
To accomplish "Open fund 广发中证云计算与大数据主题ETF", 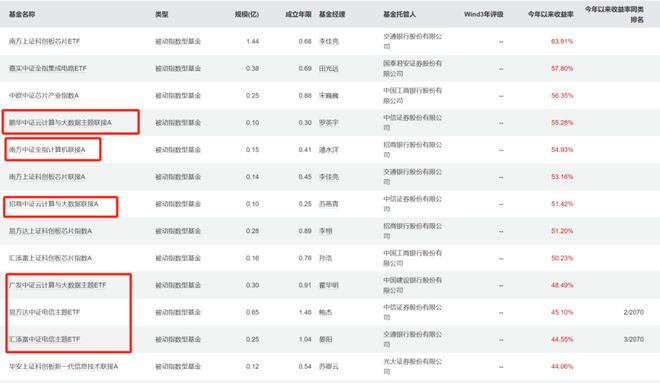I will pyautogui.click(x=57, y=285).
